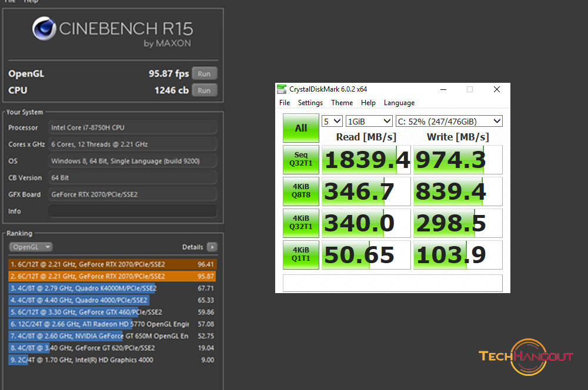Click the Processor field showing i7-8750H

[x=132, y=127]
